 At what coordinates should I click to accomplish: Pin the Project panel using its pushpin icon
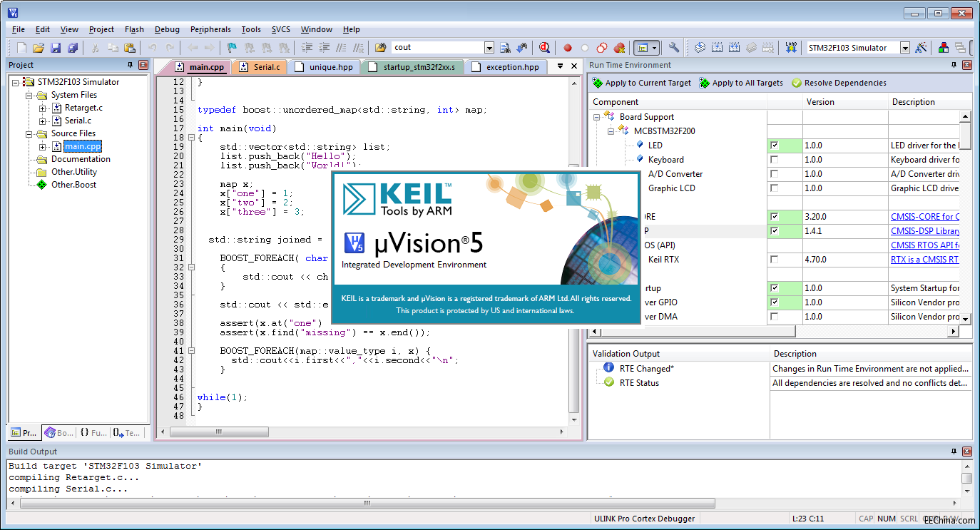click(130, 65)
